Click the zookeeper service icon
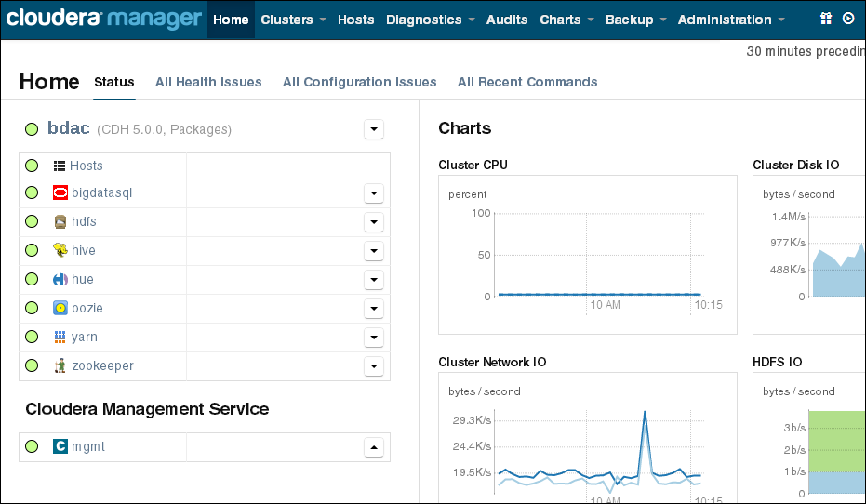The image size is (866, 504). (60, 365)
